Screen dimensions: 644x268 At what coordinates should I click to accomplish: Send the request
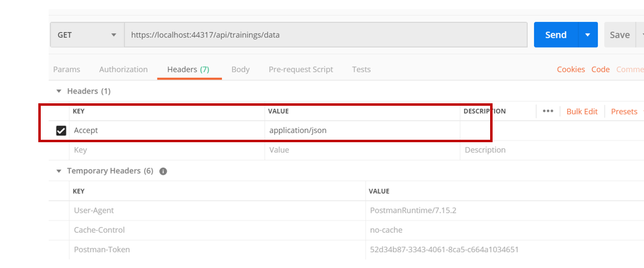click(x=556, y=35)
